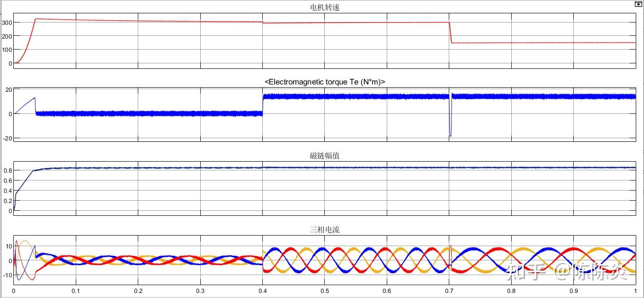This screenshot has width=644, height=298.
Task: Click the 0.1 label on time axis
Action: 76,292
